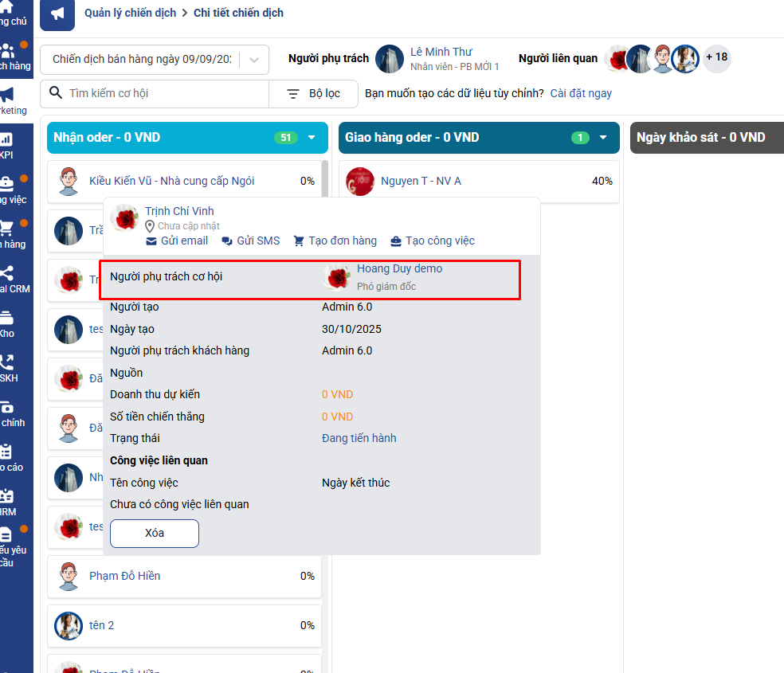Expand the Giao hàng oder column dropdown arrow
Image resolution: width=784 pixels, height=673 pixels.
click(603, 138)
